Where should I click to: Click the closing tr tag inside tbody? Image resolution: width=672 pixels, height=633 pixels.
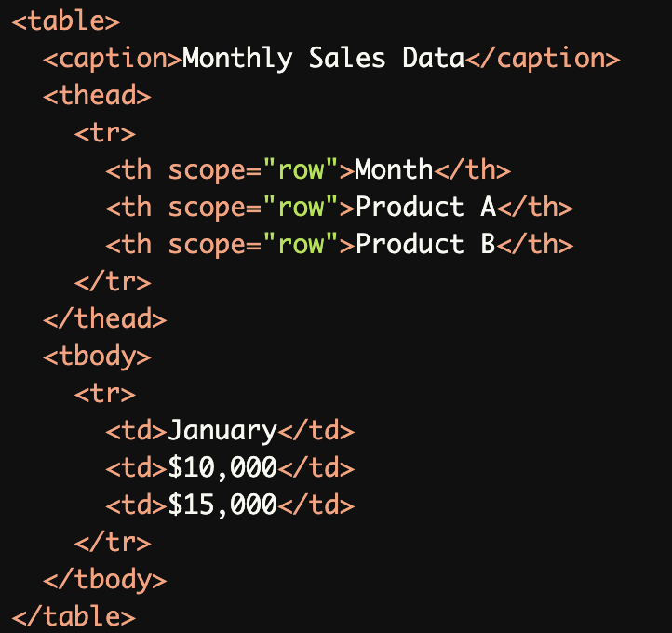[x=113, y=543]
